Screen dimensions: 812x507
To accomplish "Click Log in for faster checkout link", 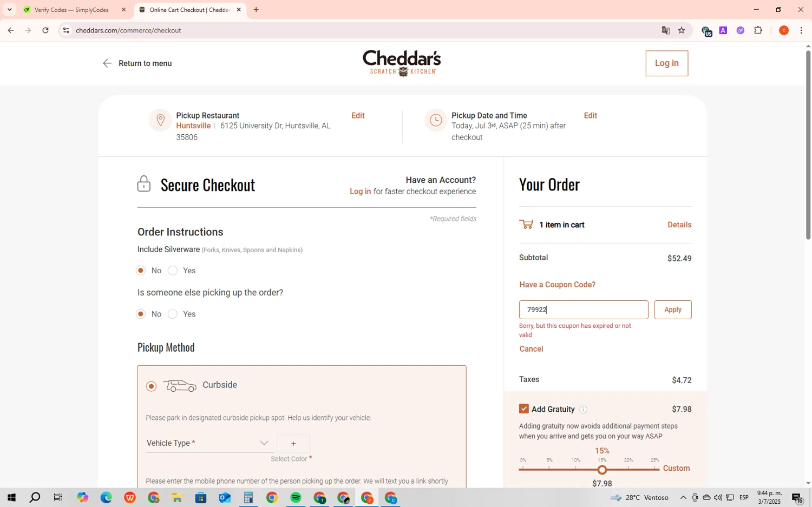I will pyautogui.click(x=360, y=192).
